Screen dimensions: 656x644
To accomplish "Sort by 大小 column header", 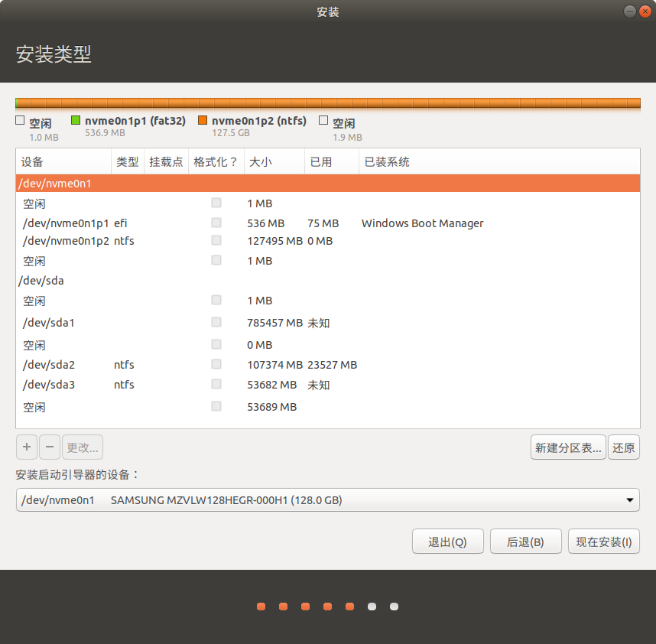I will click(274, 161).
